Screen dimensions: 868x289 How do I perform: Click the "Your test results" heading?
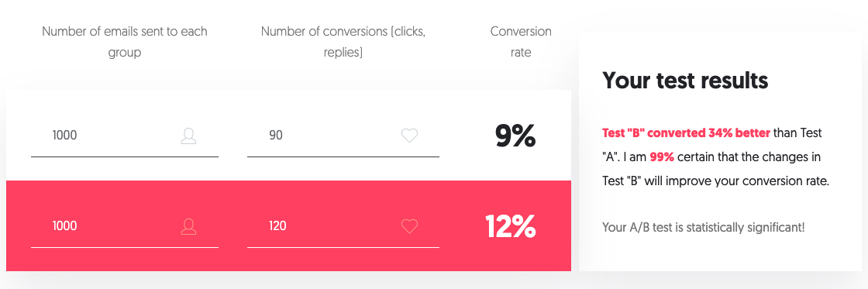(685, 81)
